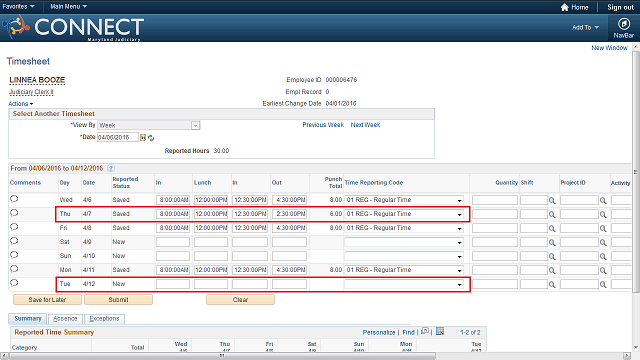Go to Next Week
The width and height of the screenshot is (640, 360).
[365, 125]
